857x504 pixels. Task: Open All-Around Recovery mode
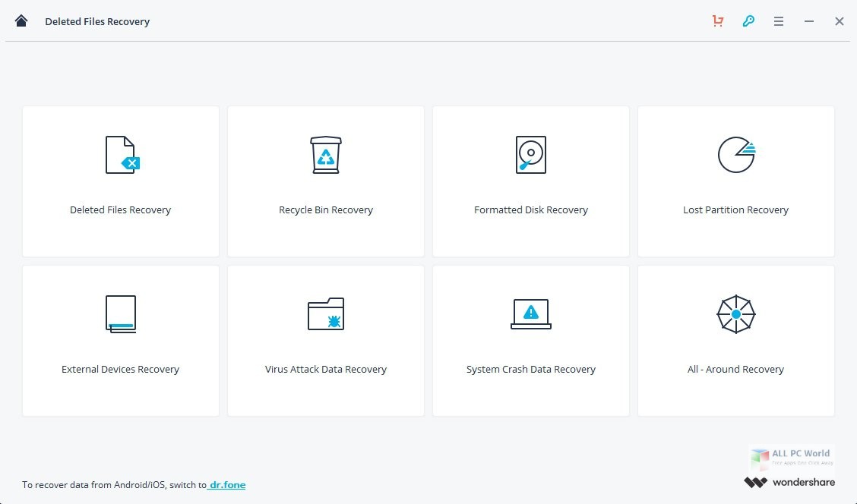(x=735, y=340)
